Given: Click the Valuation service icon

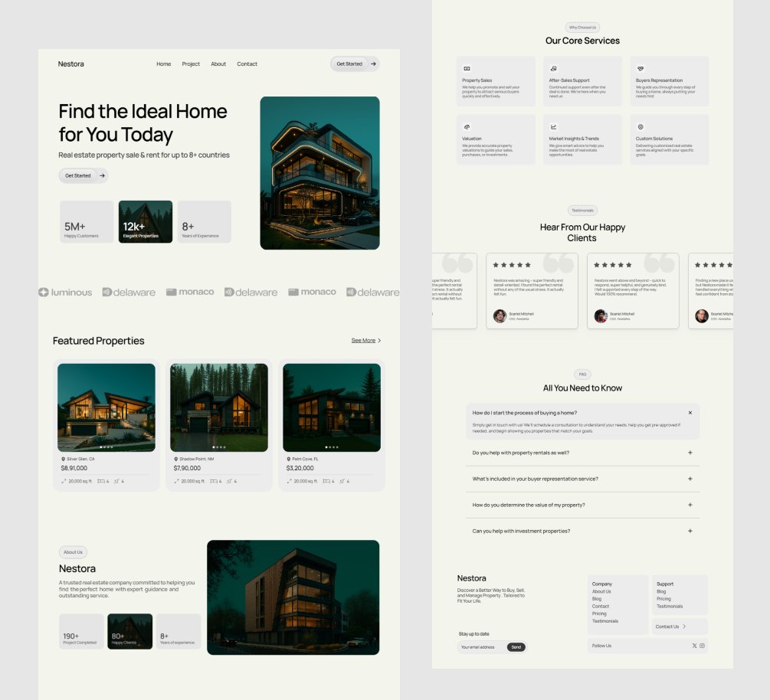Looking at the screenshot, I should [x=467, y=127].
